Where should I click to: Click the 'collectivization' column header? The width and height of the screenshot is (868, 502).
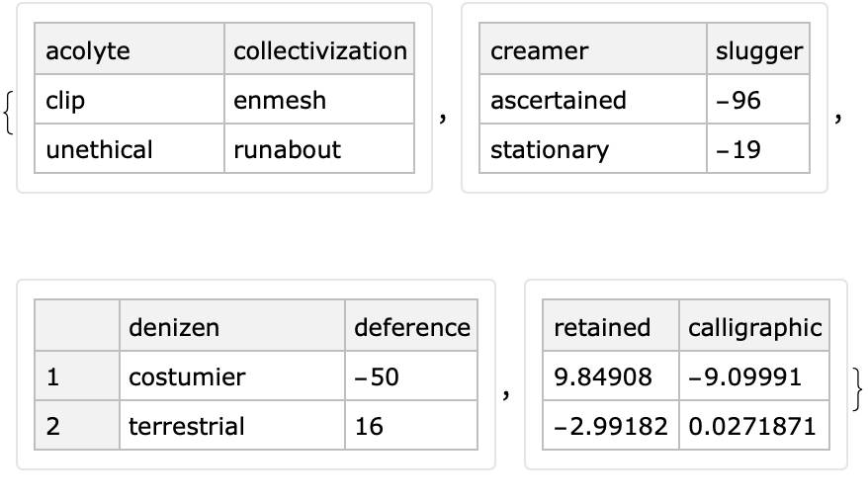(319, 51)
